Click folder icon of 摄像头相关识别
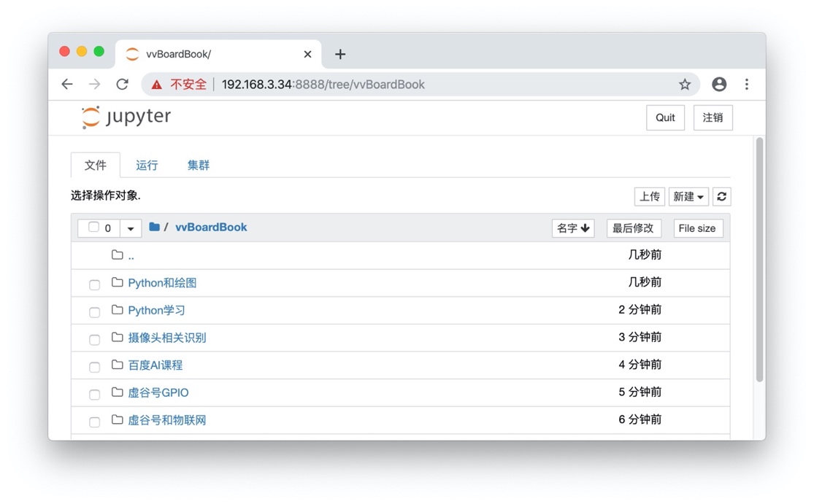This screenshot has height=504, width=814. click(118, 337)
